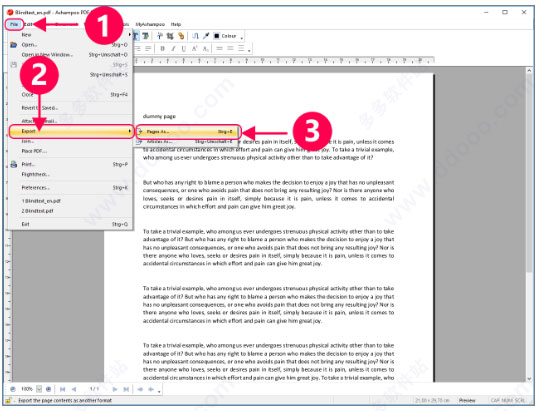Go to the previous page
Image resolution: width=541 pixels, height=411 pixels.
pos(73,389)
